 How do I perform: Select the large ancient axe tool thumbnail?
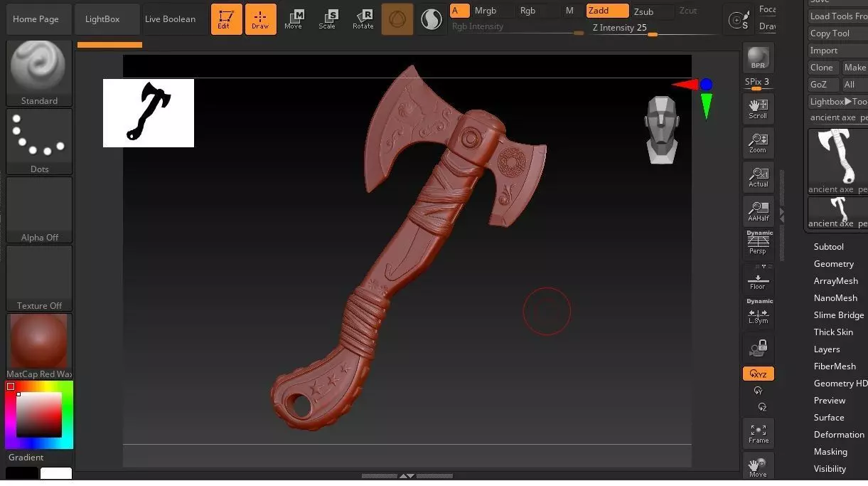pyautogui.click(x=838, y=161)
